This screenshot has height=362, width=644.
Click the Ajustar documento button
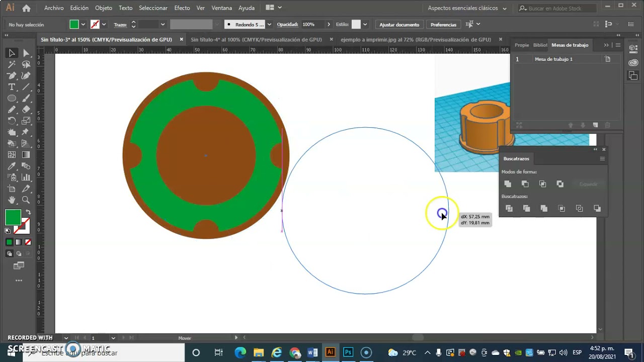pyautogui.click(x=399, y=24)
